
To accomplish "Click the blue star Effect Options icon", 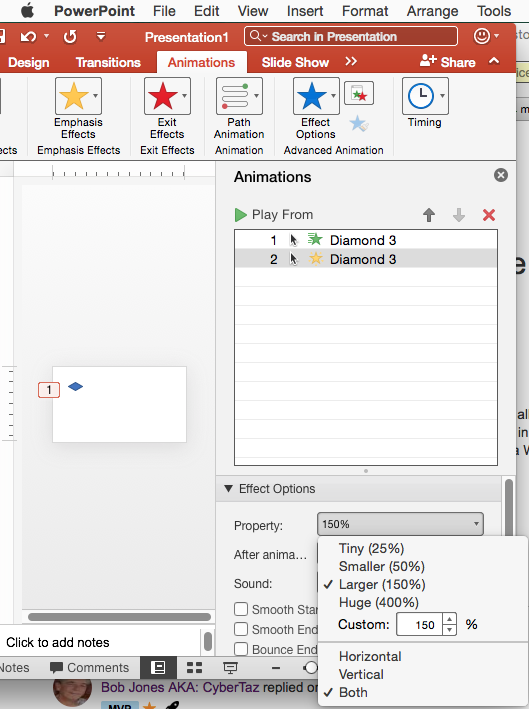I will click(311, 96).
